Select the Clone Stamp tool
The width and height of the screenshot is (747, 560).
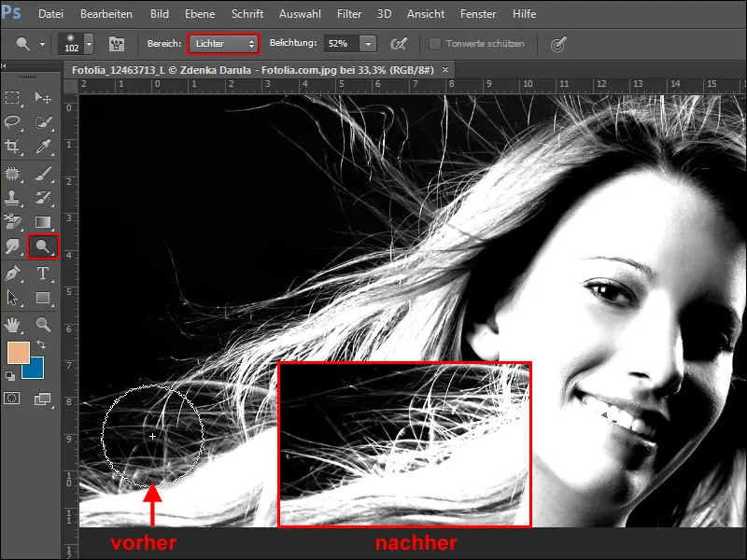12,198
